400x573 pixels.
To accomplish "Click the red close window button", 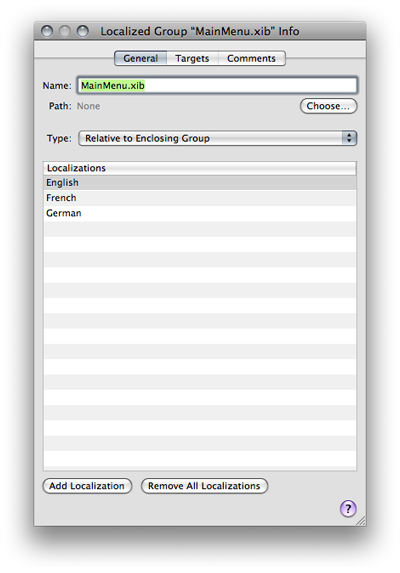I will pos(47,31).
